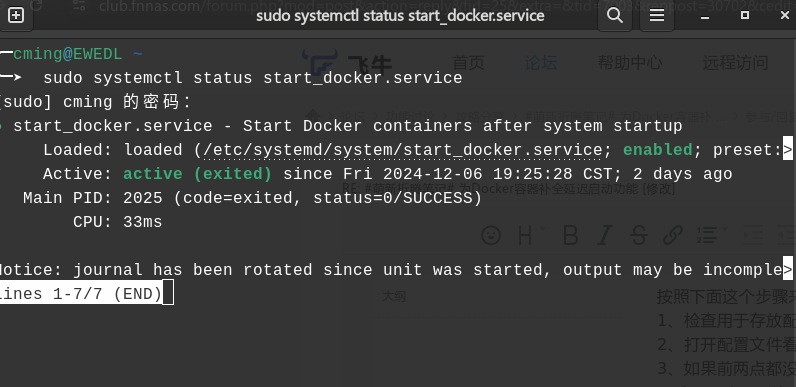Open the 论坛 navigation tab
This screenshot has width=796, height=387.
click(541, 63)
